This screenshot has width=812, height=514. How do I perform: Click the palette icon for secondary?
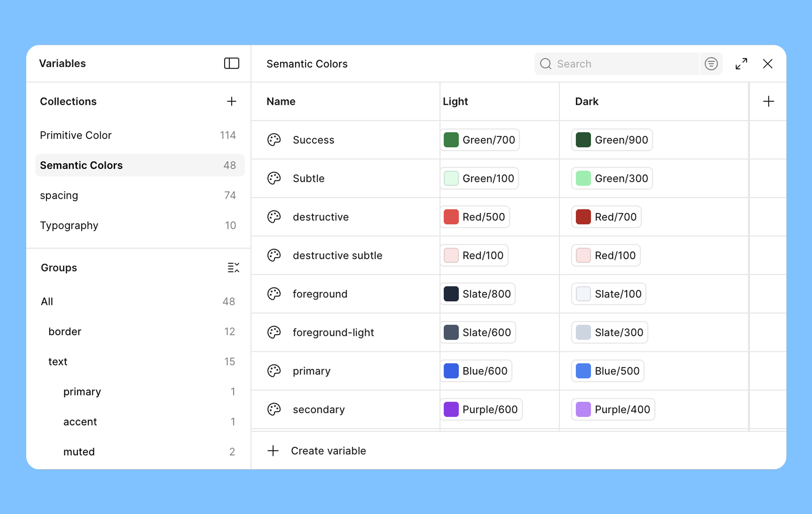(274, 410)
